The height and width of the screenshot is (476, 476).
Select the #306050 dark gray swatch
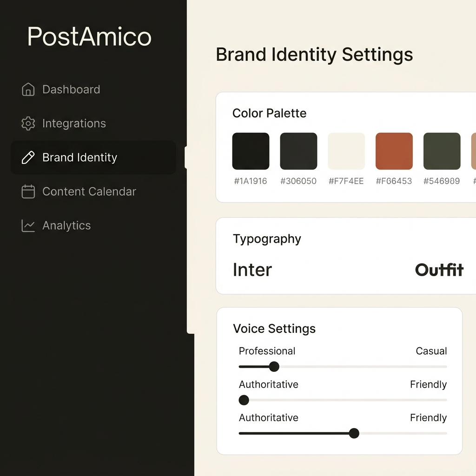298,151
